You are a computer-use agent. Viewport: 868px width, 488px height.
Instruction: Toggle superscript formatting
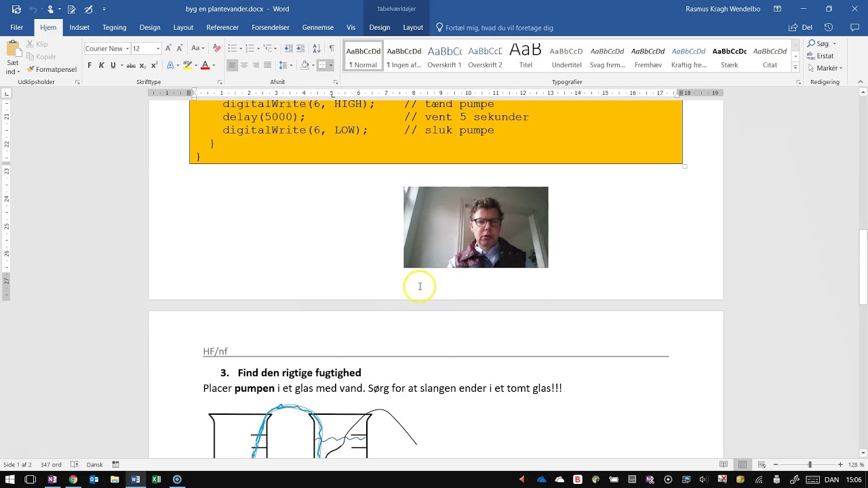pos(154,65)
